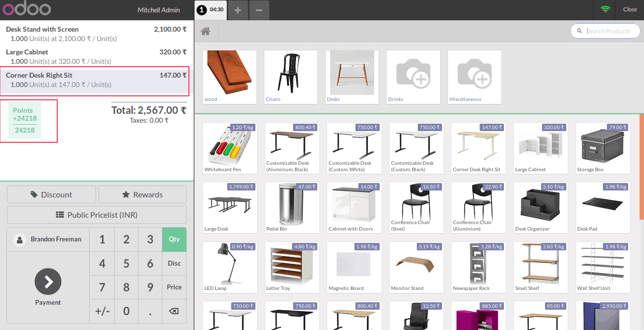The width and height of the screenshot is (644, 330).
Task: Tap numpad key 9
Action: coord(150,287)
